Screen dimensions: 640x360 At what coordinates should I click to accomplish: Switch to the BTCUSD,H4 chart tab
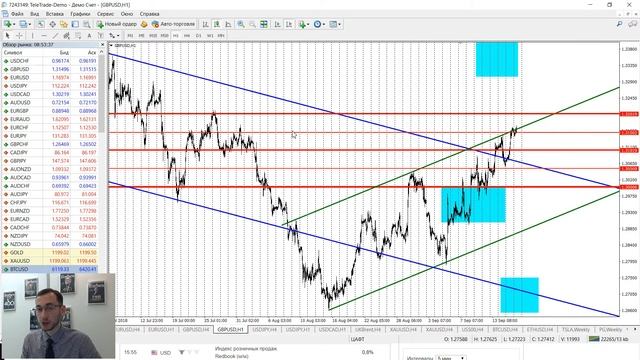coord(505,329)
